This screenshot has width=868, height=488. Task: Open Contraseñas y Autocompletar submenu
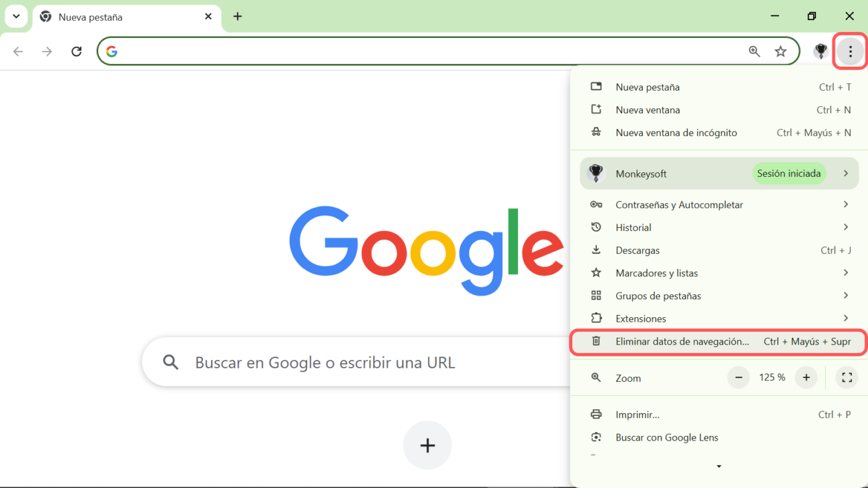point(719,204)
